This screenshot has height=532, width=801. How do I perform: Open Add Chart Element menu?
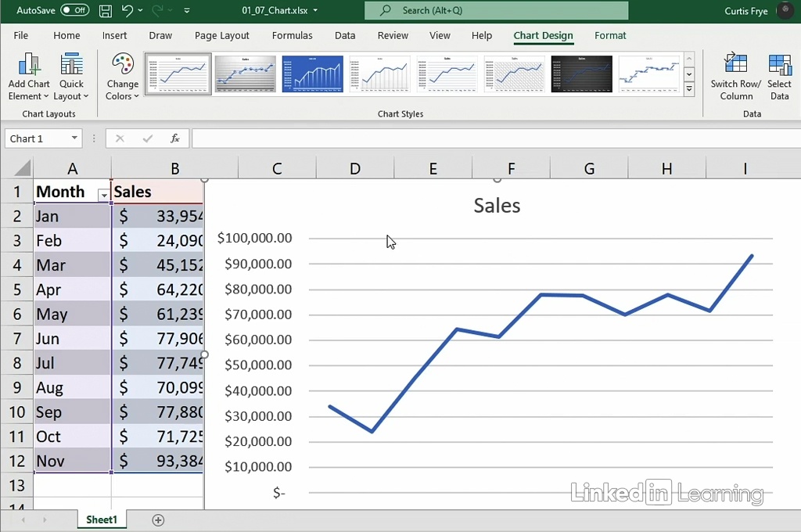tap(29, 77)
